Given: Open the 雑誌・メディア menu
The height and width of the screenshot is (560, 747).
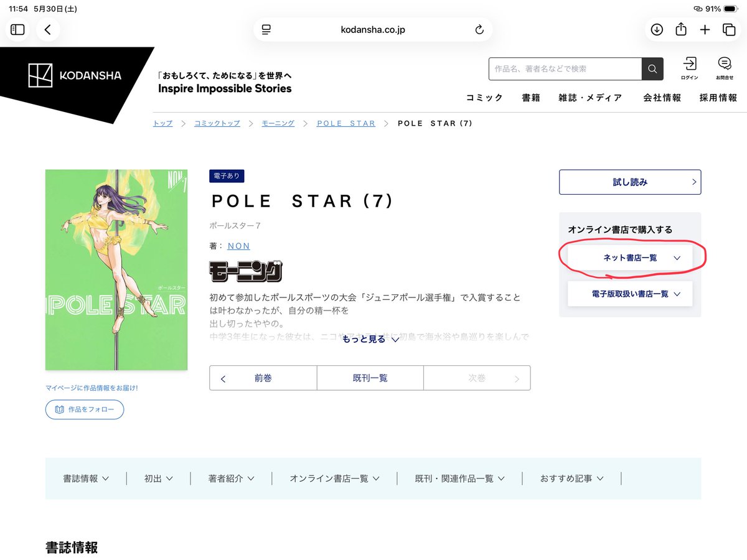Looking at the screenshot, I should [590, 98].
